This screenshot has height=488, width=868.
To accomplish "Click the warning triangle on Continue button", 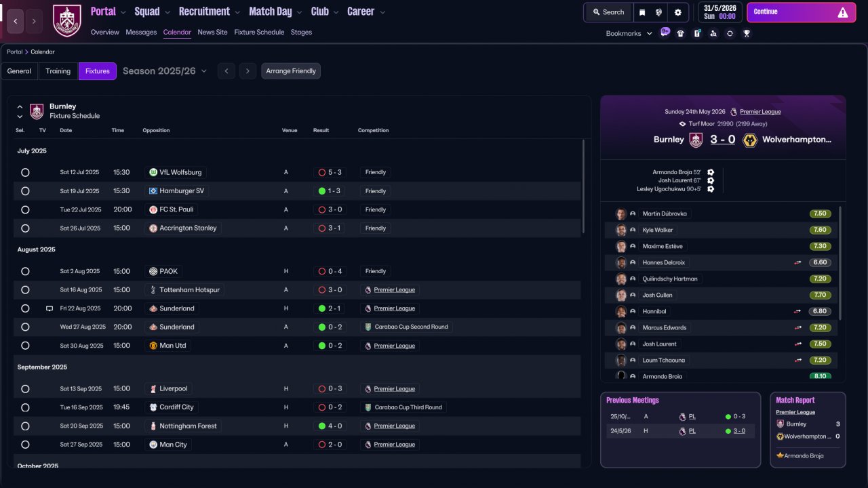I will coord(843,12).
